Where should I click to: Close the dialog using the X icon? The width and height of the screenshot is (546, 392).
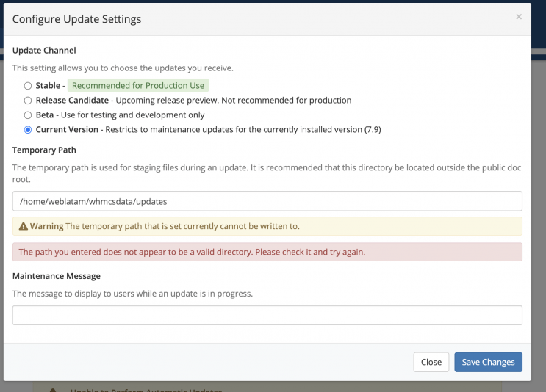[519, 17]
